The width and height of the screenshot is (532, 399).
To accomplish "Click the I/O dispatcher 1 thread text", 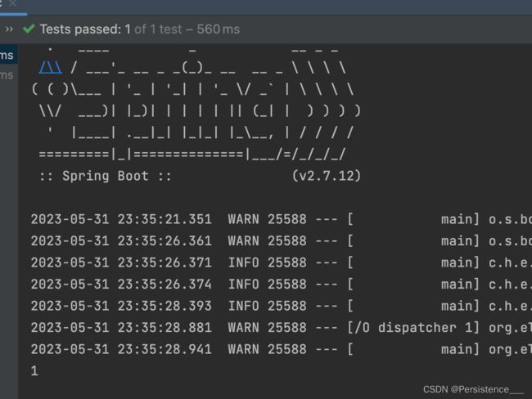I will coord(413,328).
